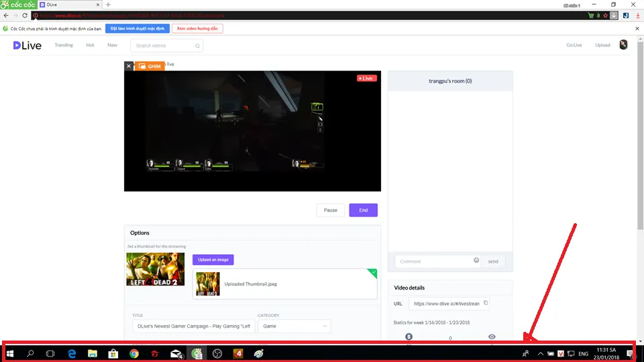The width and height of the screenshot is (644, 362).
Task: Pause the live stream
Action: coord(330,210)
